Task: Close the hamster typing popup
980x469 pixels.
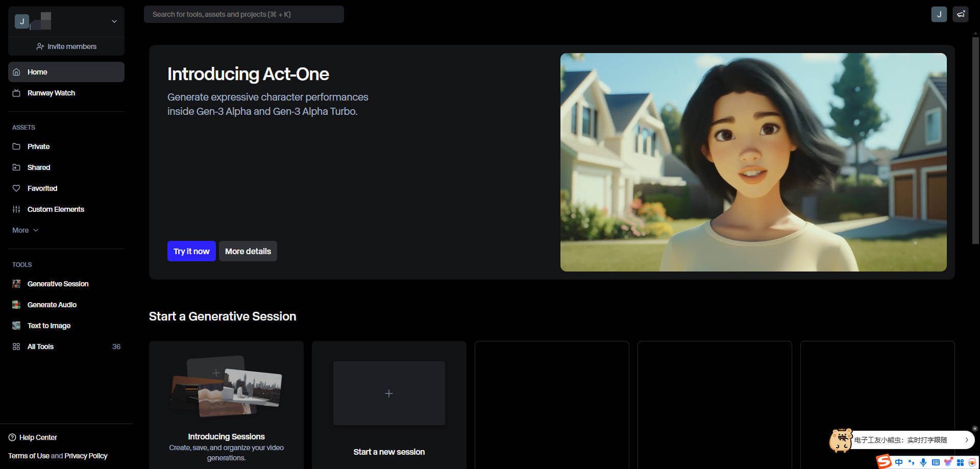Action: click(974, 429)
